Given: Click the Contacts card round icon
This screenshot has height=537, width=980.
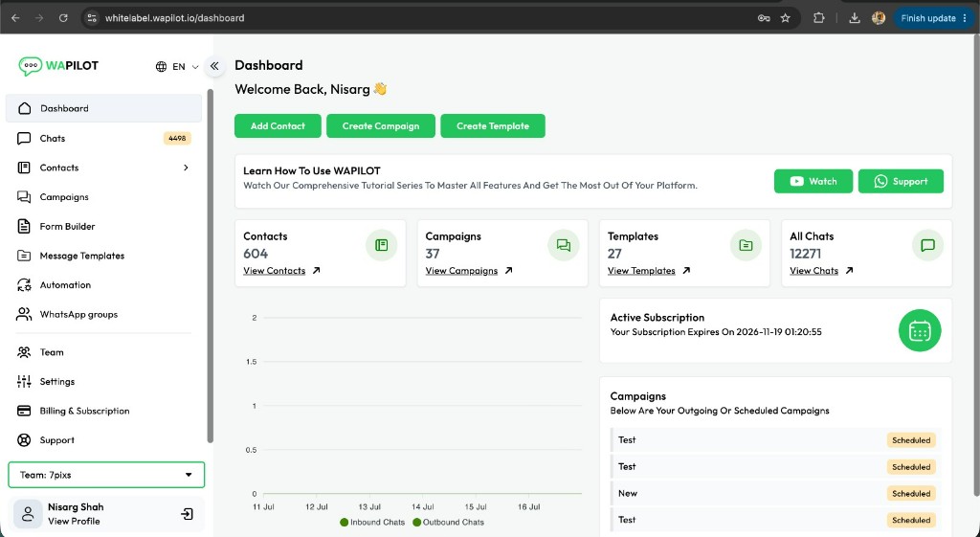Looking at the screenshot, I should (381, 245).
